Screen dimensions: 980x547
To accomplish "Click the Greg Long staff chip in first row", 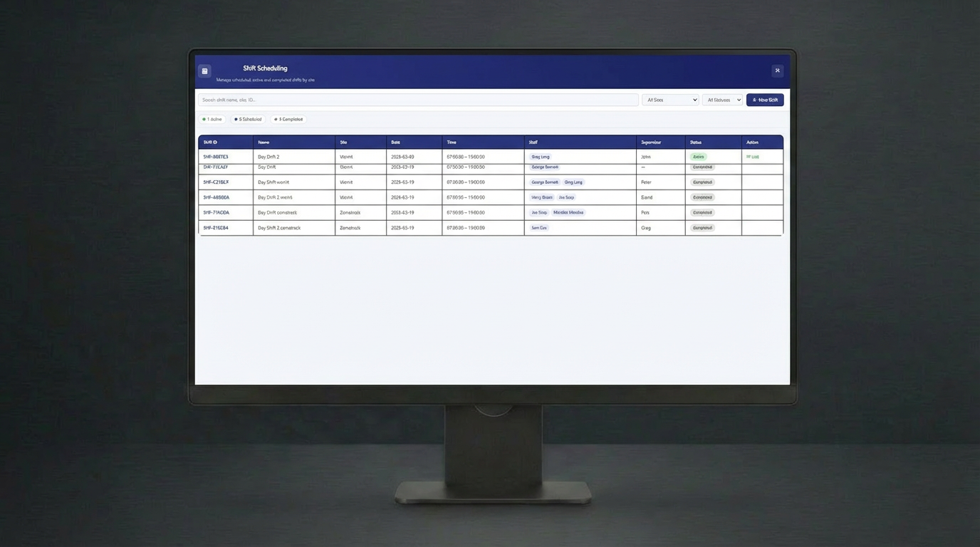I will point(541,157).
